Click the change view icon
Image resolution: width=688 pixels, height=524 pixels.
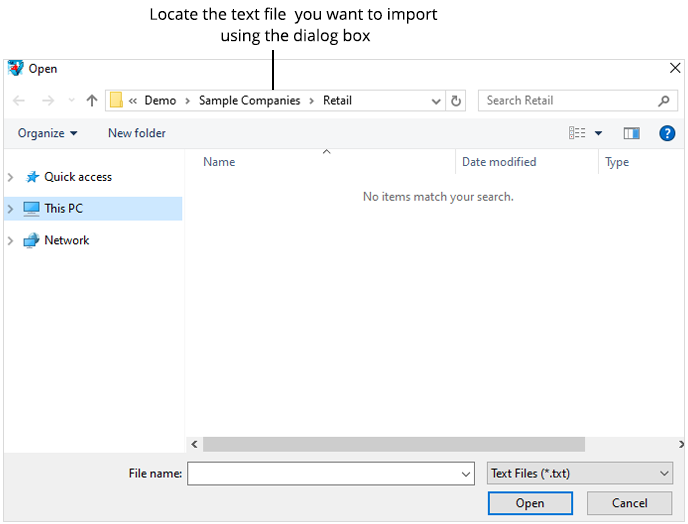tap(577, 133)
